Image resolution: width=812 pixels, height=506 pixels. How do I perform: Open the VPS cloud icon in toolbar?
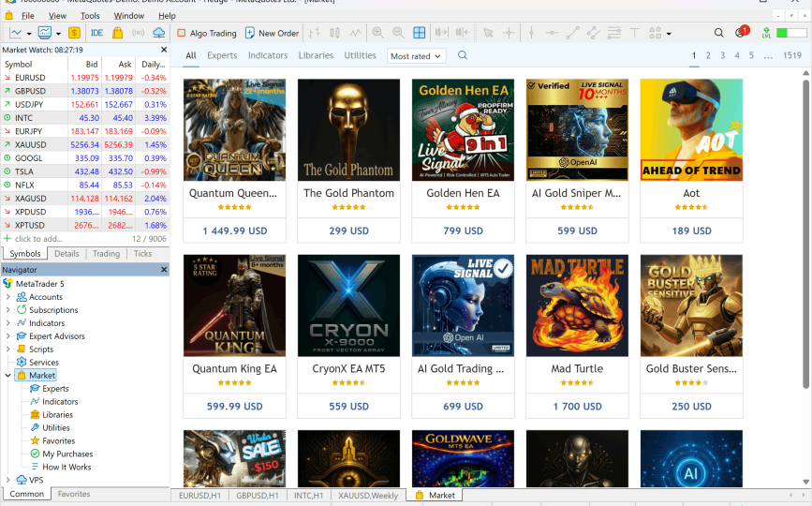pyautogui.click(x=159, y=33)
